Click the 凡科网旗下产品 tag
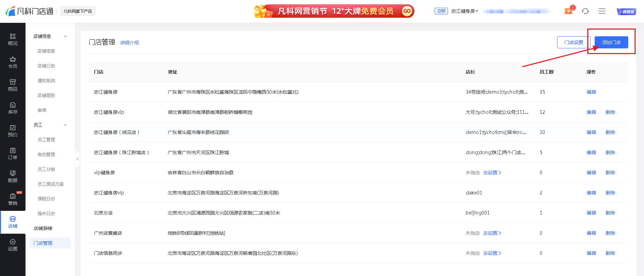The image size is (644, 276). point(78,11)
